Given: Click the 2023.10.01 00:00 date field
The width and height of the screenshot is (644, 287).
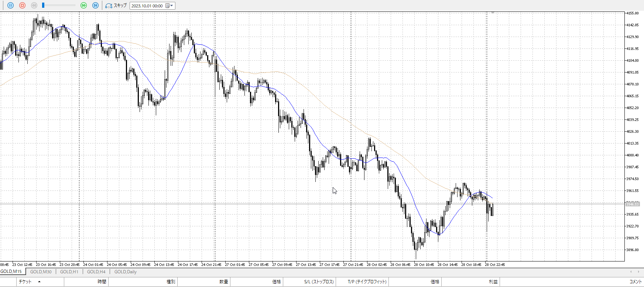Looking at the screenshot, I should click(x=147, y=6).
